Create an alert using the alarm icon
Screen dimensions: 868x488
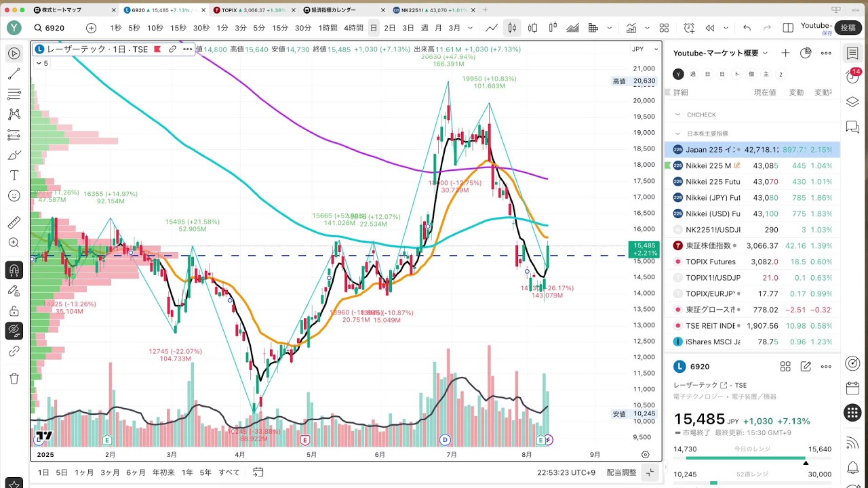pyautogui.click(x=690, y=28)
